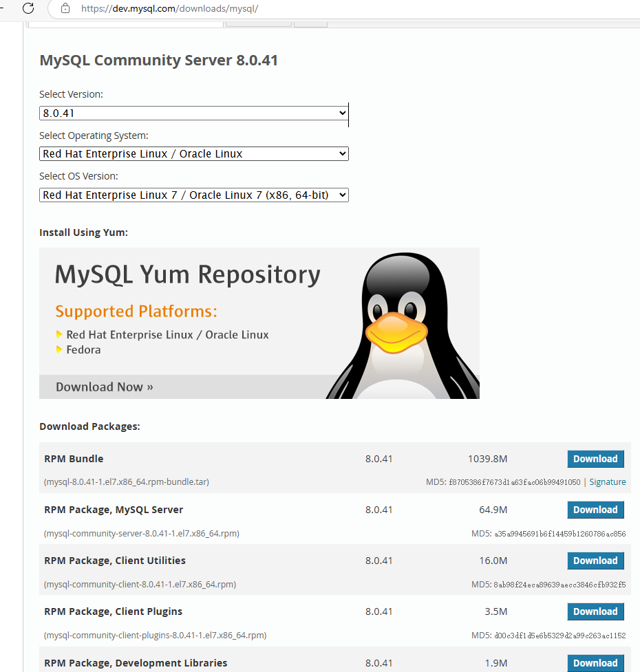Download the RPM Bundle
Viewport: 640px width, 672px height.
tap(595, 459)
